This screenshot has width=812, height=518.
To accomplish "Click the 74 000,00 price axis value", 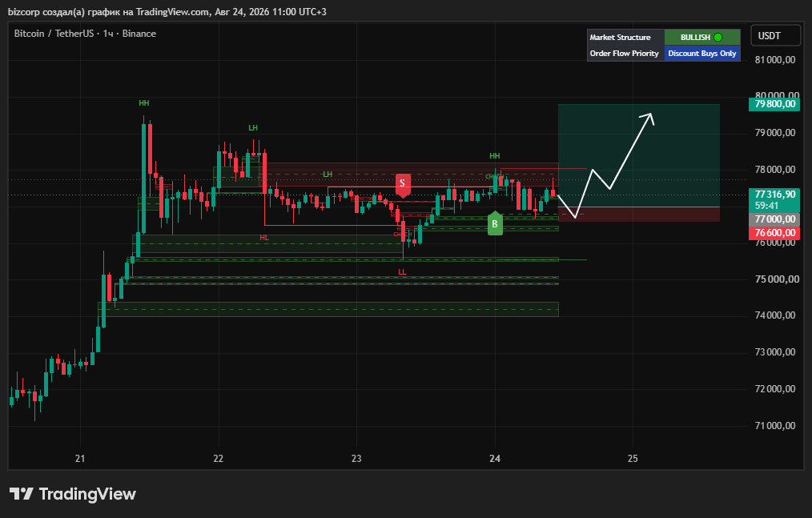I will click(775, 315).
